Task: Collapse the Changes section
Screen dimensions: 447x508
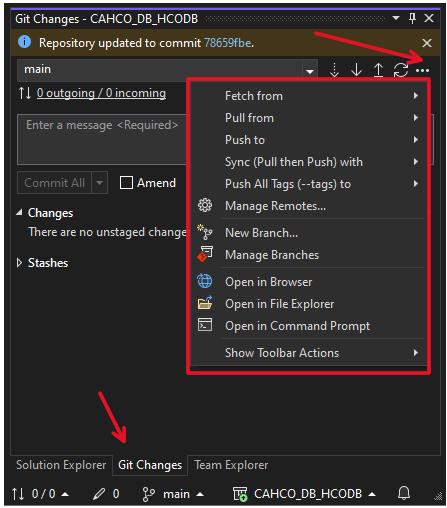Action: click(x=19, y=212)
